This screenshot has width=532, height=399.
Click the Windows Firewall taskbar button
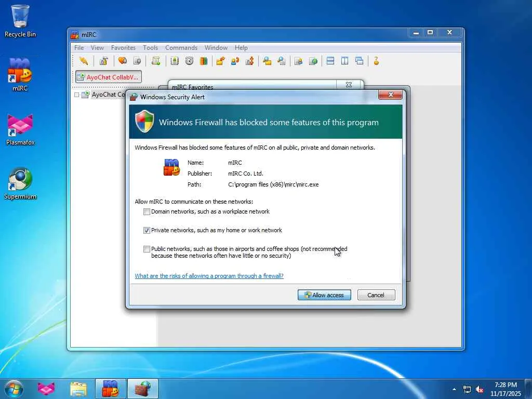(x=143, y=389)
